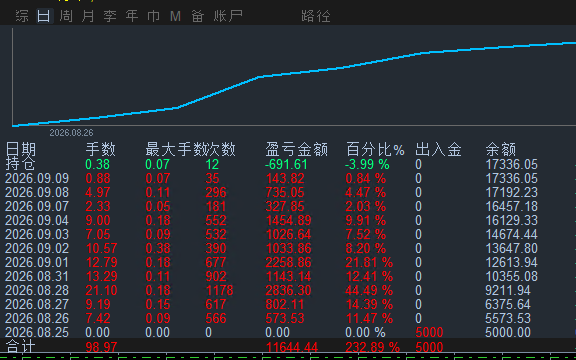Select the 年 yearly tab
Image resolution: width=576 pixels, height=360 pixels.
click(x=132, y=16)
